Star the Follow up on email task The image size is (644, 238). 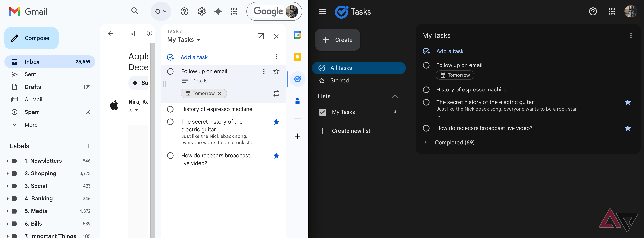click(276, 71)
